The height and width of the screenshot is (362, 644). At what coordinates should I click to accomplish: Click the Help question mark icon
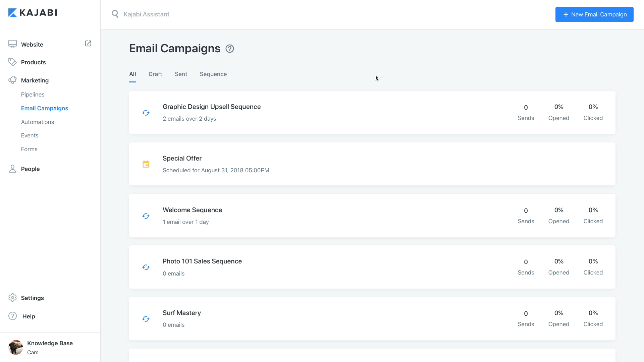point(12,316)
